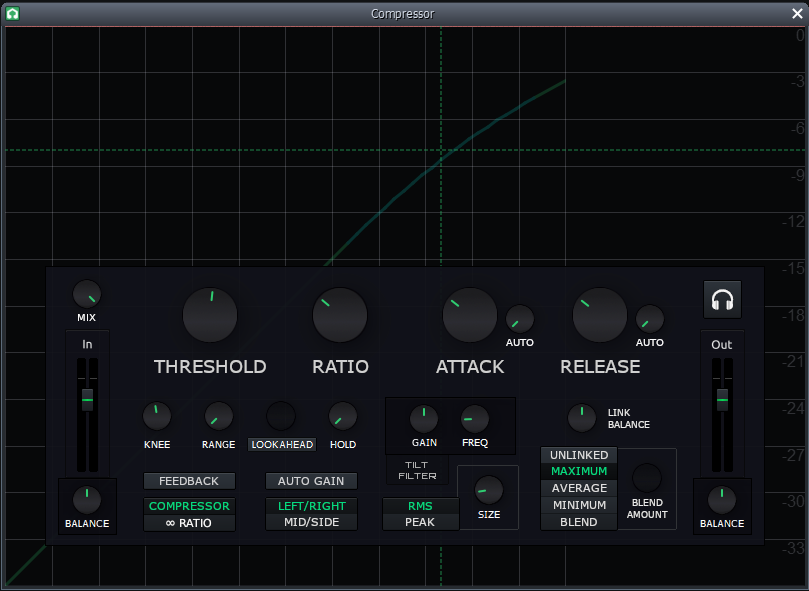The width and height of the screenshot is (809, 591).
Task: Click the large Release knob
Action: [x=600, y=315]
